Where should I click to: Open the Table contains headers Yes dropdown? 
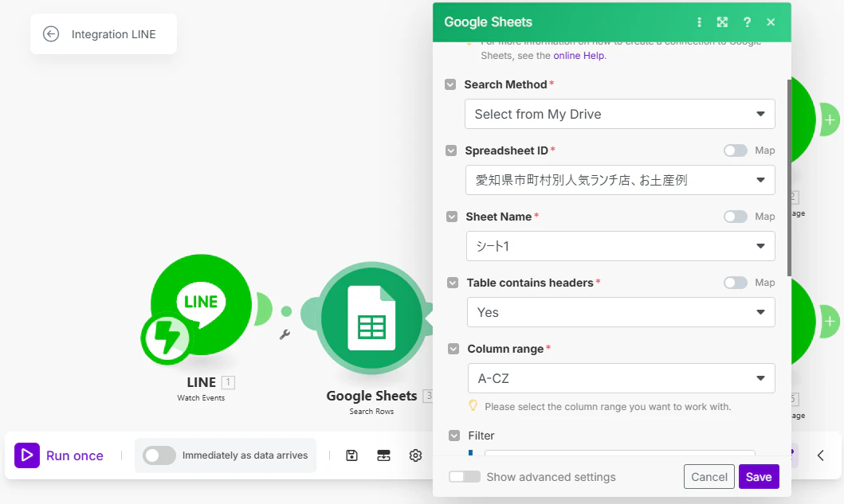pos(621,313)
